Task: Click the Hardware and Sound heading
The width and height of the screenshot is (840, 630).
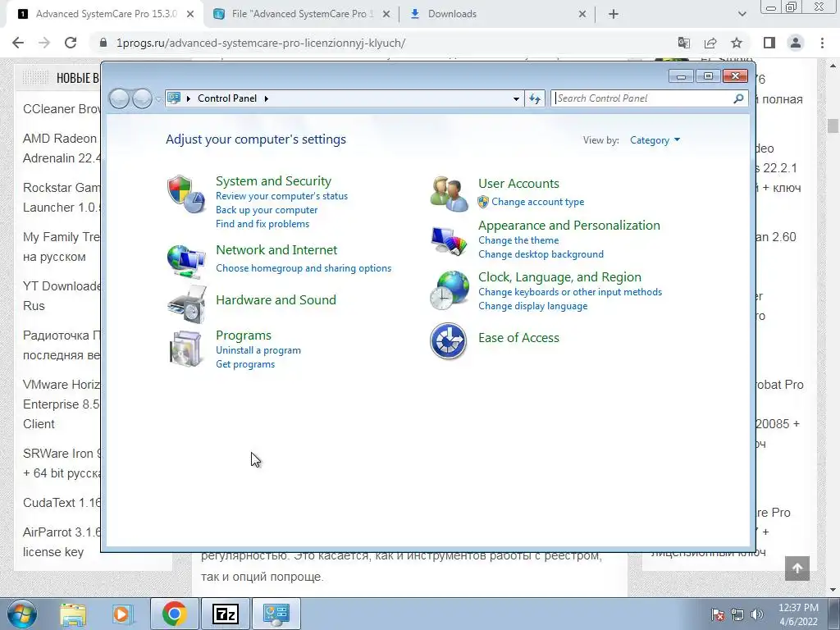Action: (276, 300)
